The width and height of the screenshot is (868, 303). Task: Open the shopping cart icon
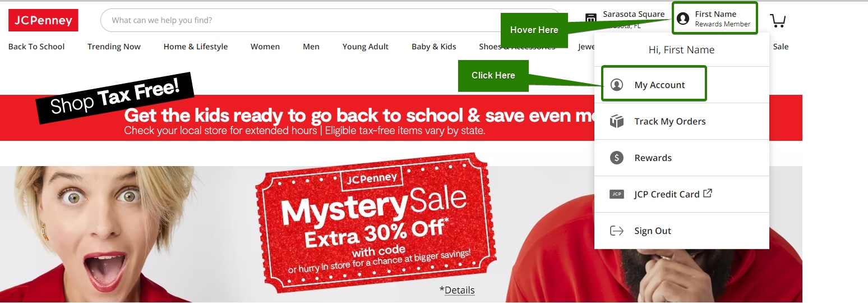pyautogui.click(x=778, y=21)
